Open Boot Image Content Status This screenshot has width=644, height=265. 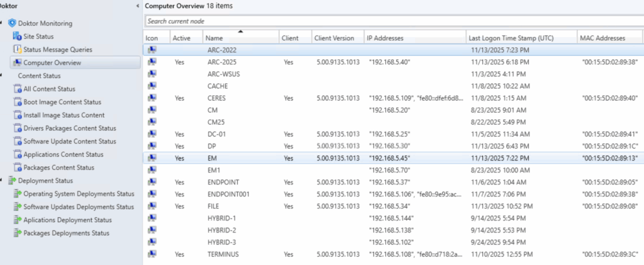(62, 102)
